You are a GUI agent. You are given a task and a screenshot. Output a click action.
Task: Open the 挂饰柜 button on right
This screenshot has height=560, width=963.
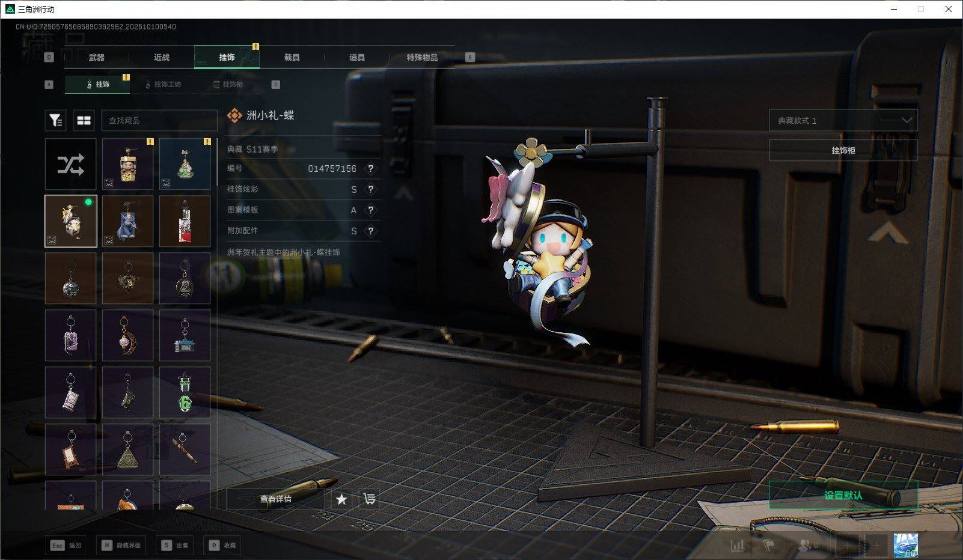843,150
